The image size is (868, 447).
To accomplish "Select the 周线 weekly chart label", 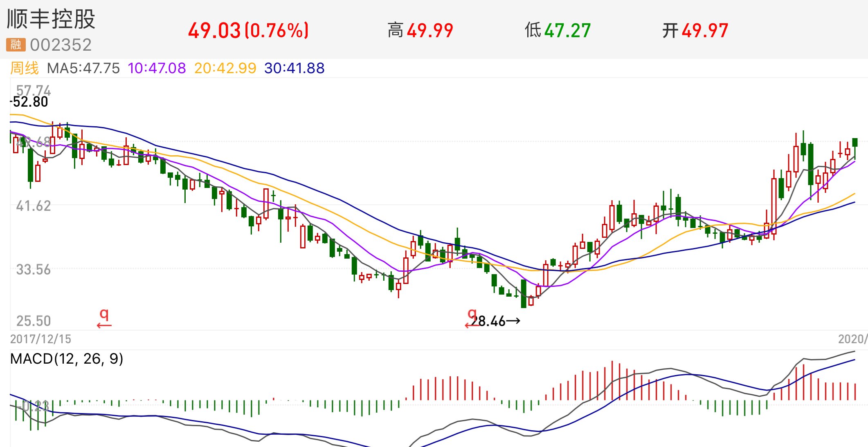I will 25,68.
